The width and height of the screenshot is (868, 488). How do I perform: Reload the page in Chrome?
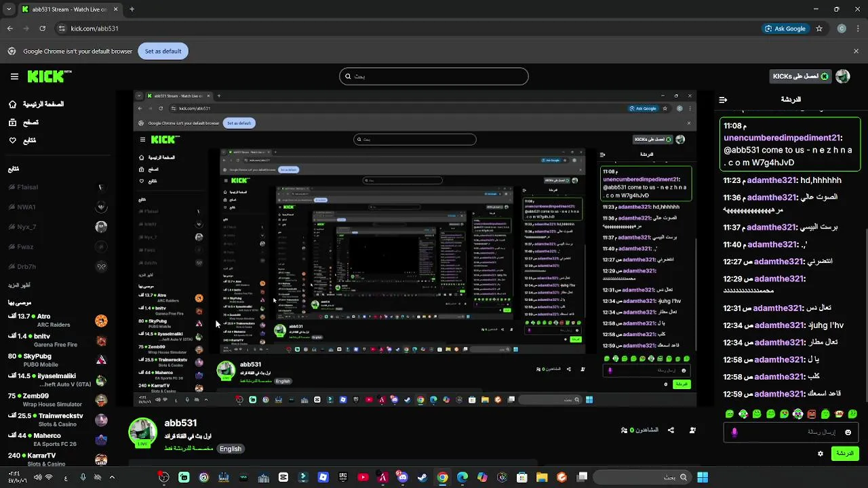click(42, 28)
